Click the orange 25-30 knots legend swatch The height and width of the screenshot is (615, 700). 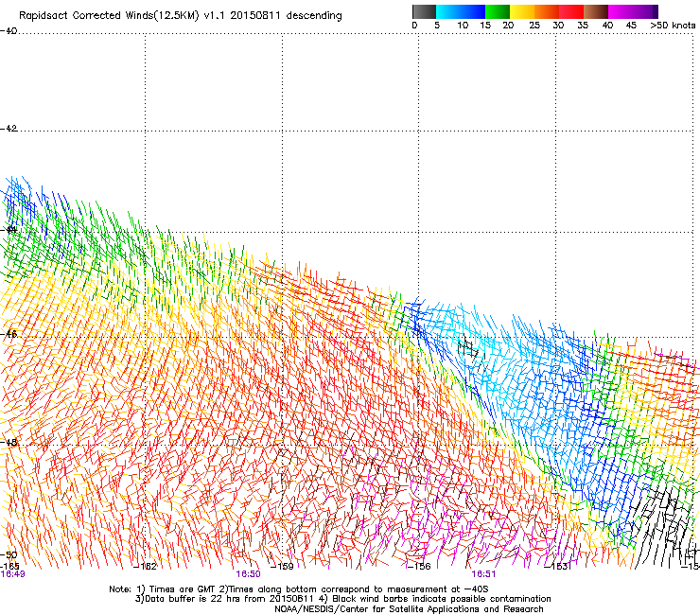coord(547,11)
